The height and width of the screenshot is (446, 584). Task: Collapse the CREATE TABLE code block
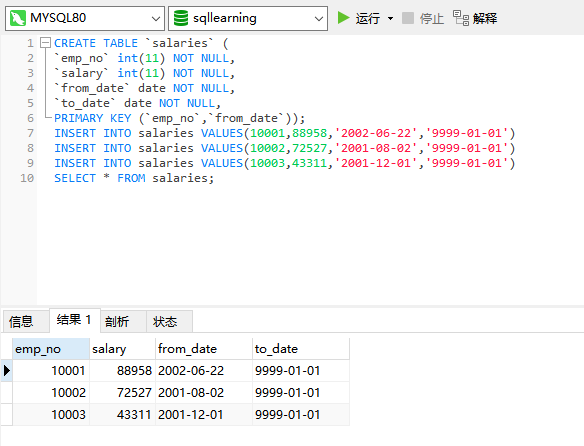(x=45, y=43)
